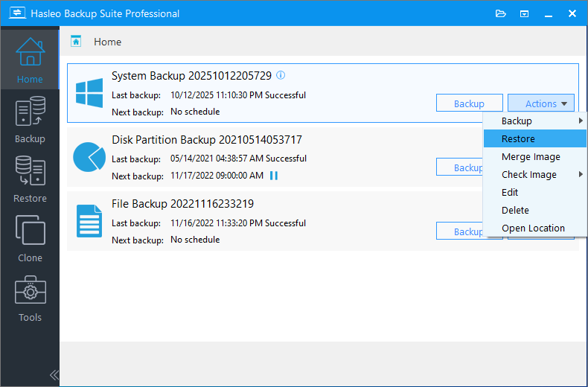Open the title bar dropdown menu icon
Viewport: 588px width, 387px height.
tap(524, 14)
